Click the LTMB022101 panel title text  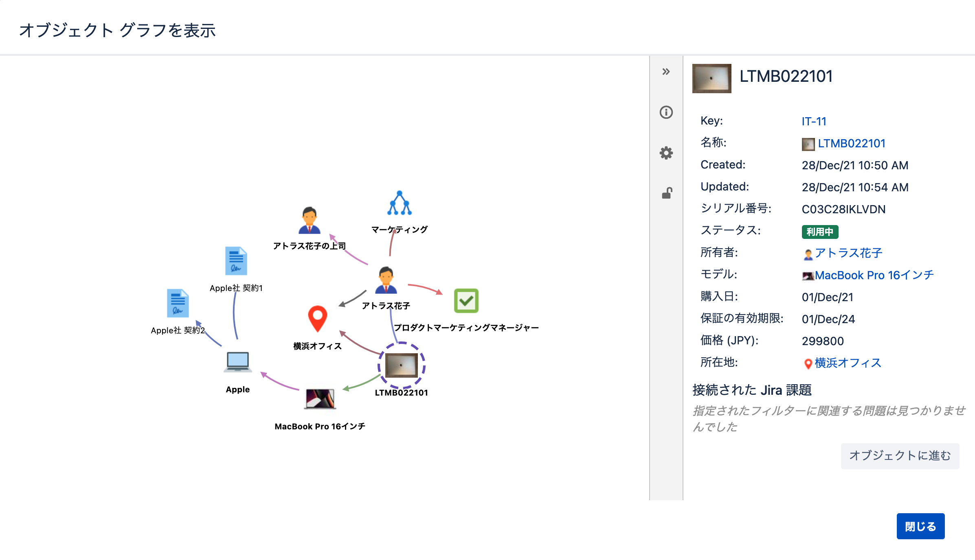786,77
